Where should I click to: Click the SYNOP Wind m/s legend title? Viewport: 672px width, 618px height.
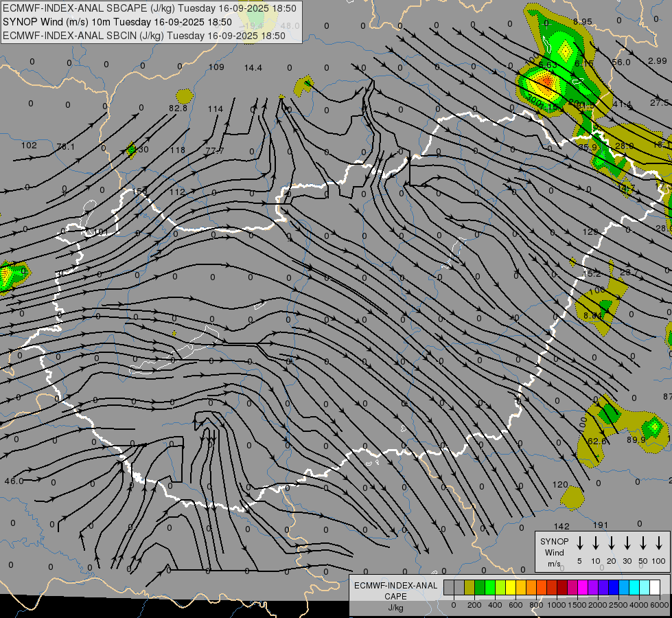[554, 552]
